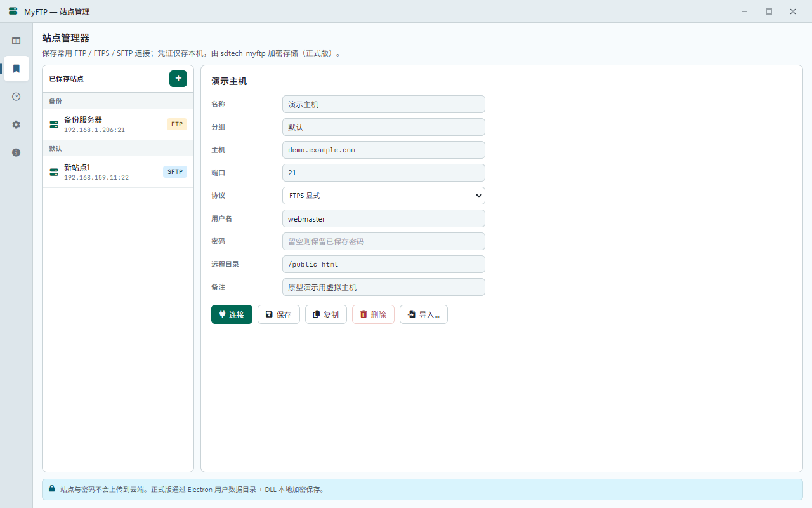Click the lock icon in the footer notice
Viewport: 812px width, 508px height.
pyautogui.click(x=52, y=489)
